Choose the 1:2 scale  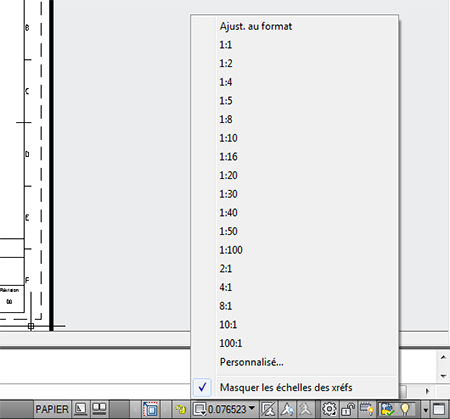click(295, 63)
